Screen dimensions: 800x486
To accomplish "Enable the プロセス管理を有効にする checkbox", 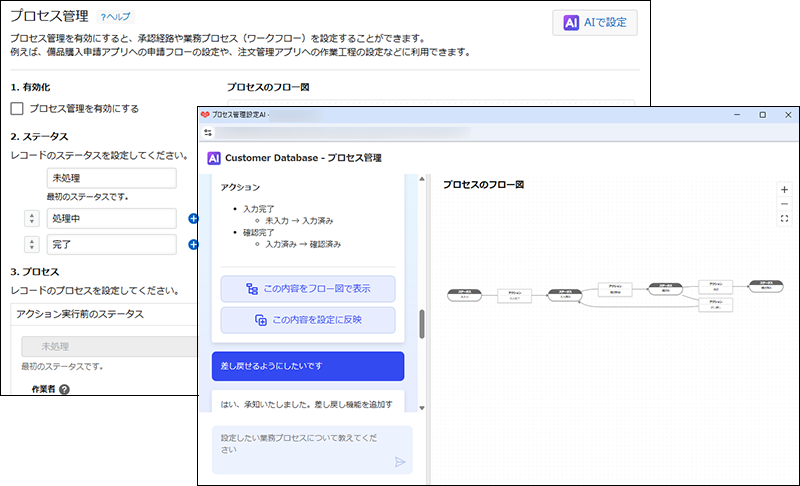I will click(17, 109).
